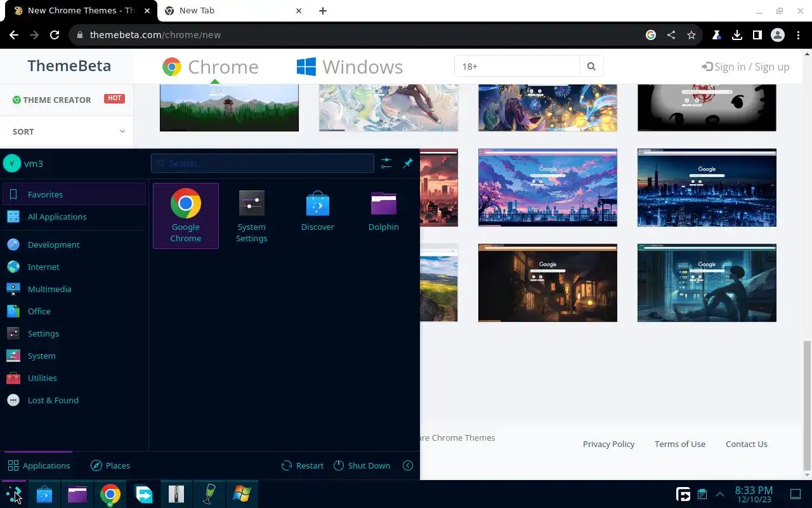
Task: Click the Chrome icon in the taskbar
Action: (110, 494)
